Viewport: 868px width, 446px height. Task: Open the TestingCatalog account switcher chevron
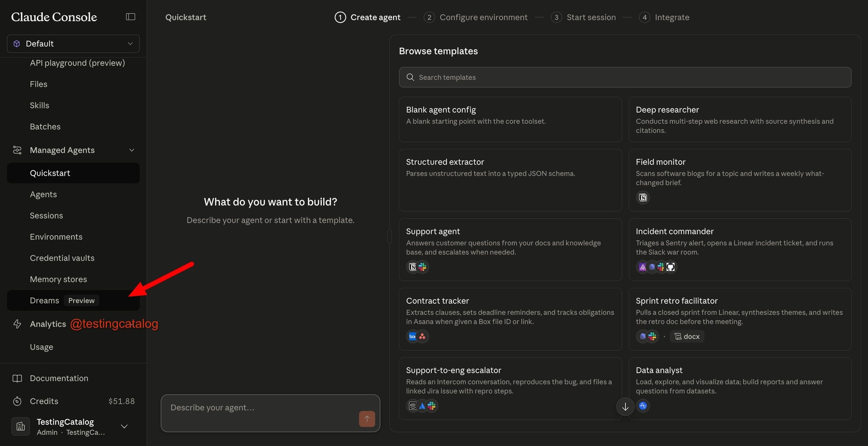(124, 426)
